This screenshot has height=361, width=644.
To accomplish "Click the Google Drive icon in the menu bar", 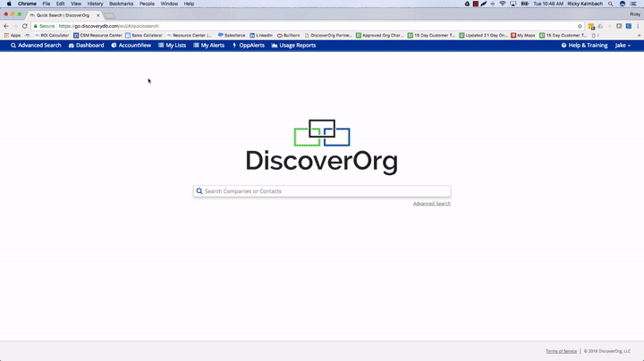I will tap(467, 4).
